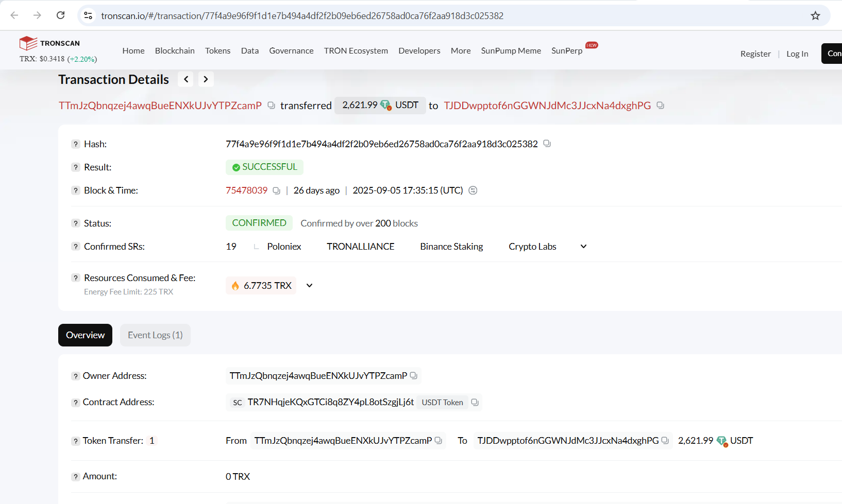Image resolution: width=842 pixels, height=504 pixels.
Task: Expand the resources fee details
Action: click(x=309, y=286)
